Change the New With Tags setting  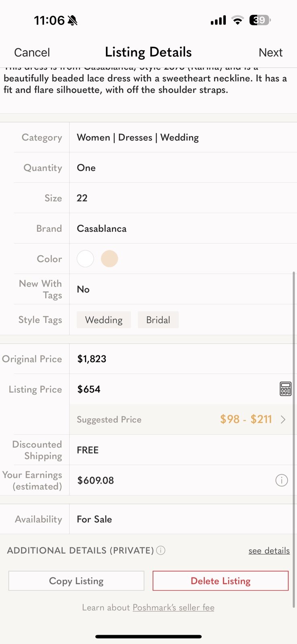[148, 289]
